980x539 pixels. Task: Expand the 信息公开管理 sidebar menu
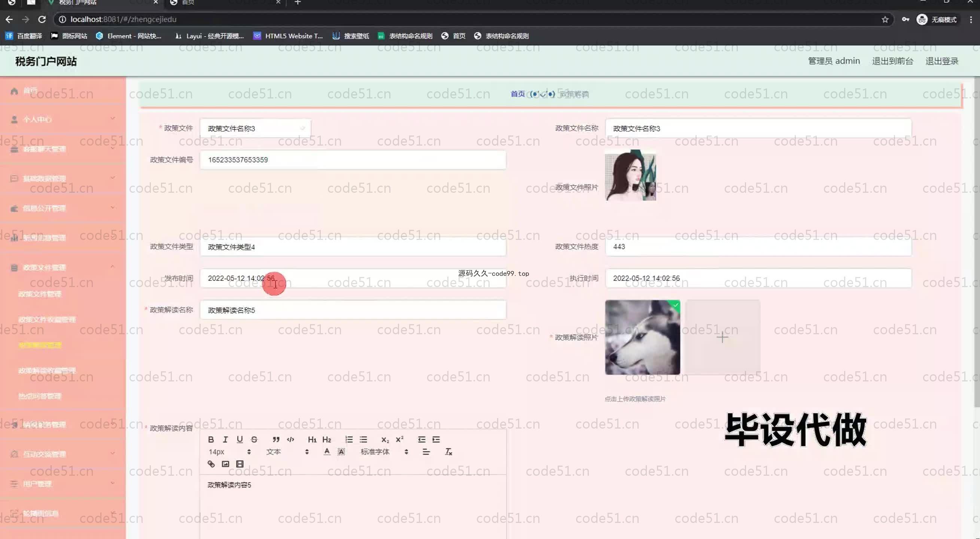pos(63,208)
